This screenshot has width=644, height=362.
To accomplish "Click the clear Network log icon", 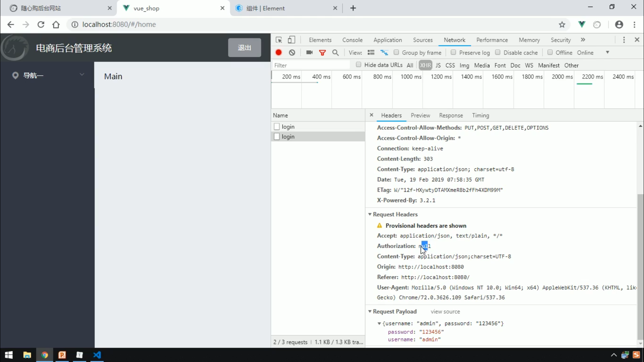I will point(291,53).
